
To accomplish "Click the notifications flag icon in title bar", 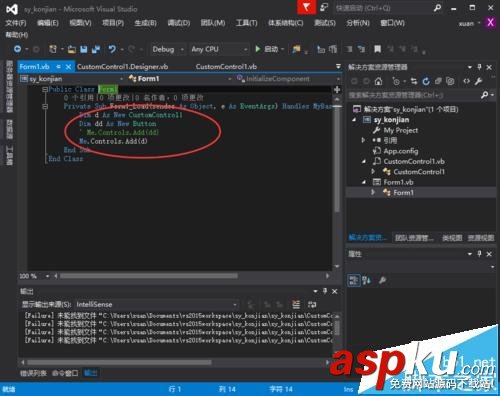I will tap(306, 7).
